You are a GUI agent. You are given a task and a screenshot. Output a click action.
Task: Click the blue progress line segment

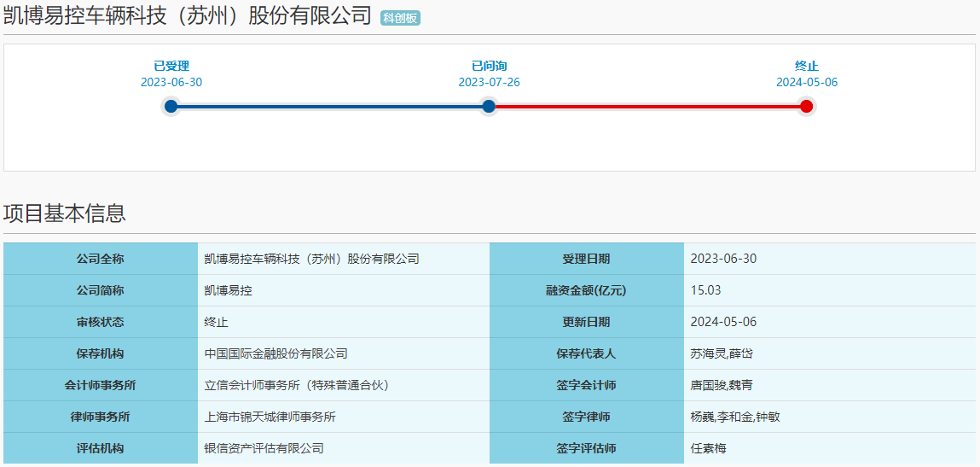point(329,107)
